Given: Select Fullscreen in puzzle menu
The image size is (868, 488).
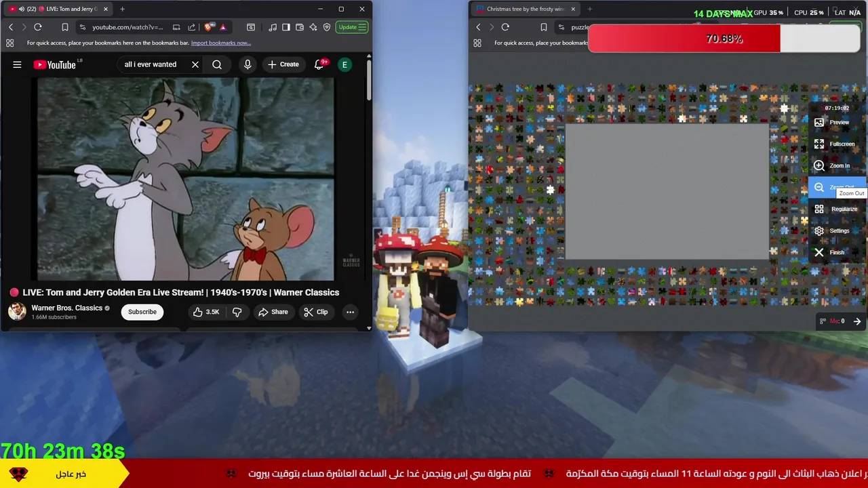Looking at the screenshot, I should [x=838, y=144].
